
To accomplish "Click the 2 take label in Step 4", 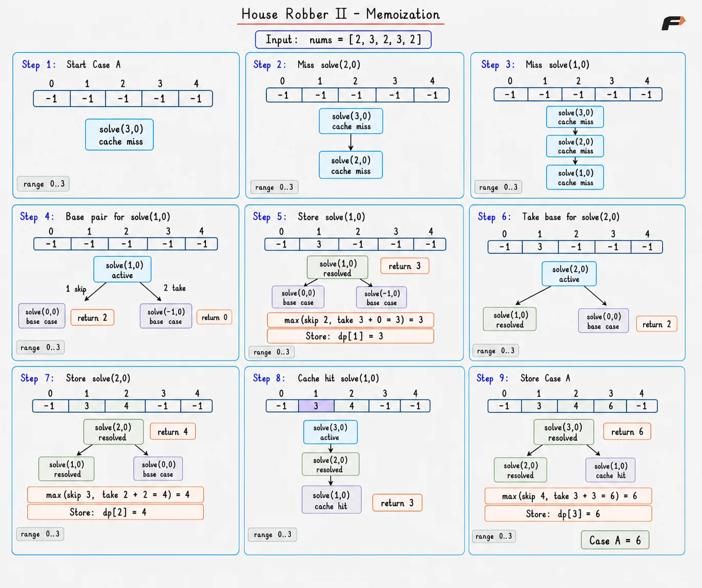I will [174, 288].
